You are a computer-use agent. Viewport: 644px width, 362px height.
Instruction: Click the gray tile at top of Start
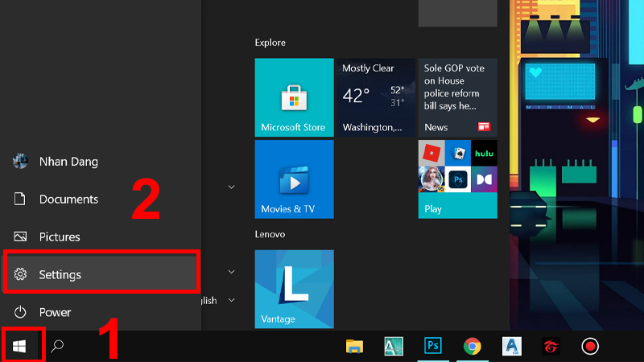(458, 13)
